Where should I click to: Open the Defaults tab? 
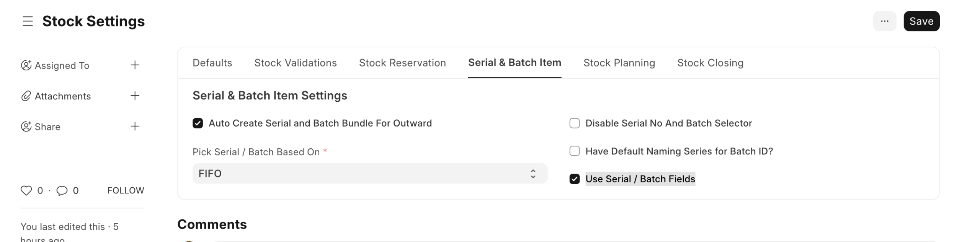tap(212, 63)
